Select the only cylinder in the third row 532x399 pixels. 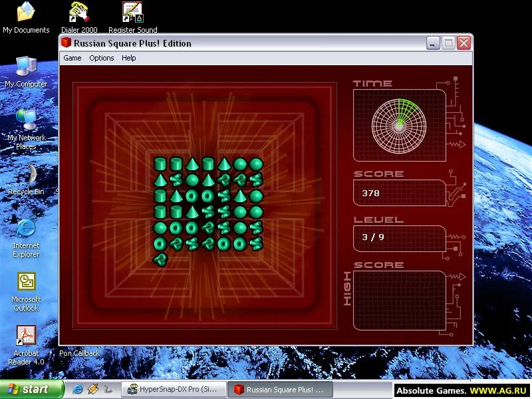click(160, 196)
